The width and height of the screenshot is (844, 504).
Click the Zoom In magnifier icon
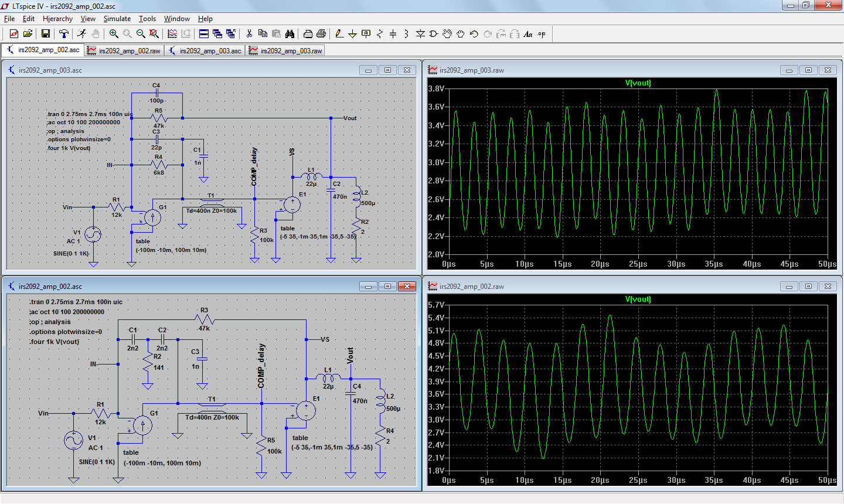click(x=114, y=34)
